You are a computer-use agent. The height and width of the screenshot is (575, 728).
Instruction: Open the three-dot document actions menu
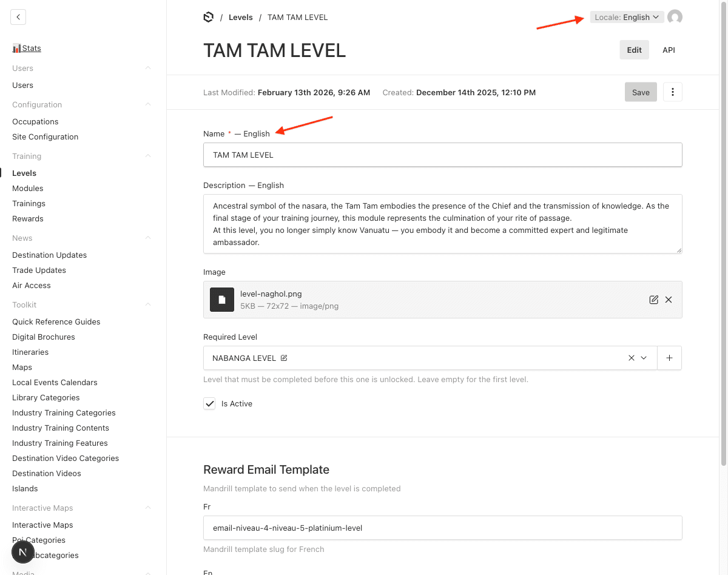(673, 92)
